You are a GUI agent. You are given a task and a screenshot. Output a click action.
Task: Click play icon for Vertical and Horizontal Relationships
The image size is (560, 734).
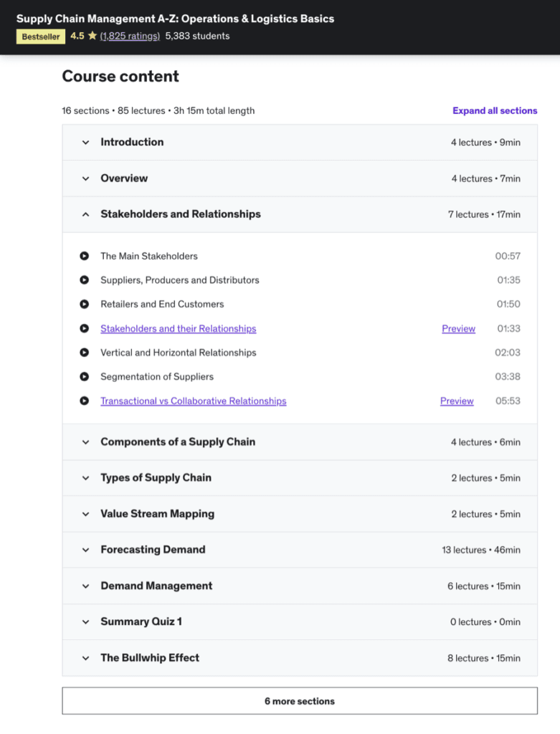coord(85,353)
